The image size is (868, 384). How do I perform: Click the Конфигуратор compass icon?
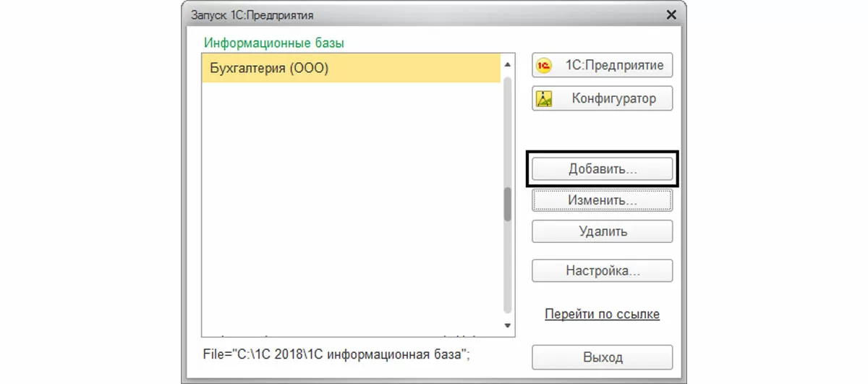(544, 98)
